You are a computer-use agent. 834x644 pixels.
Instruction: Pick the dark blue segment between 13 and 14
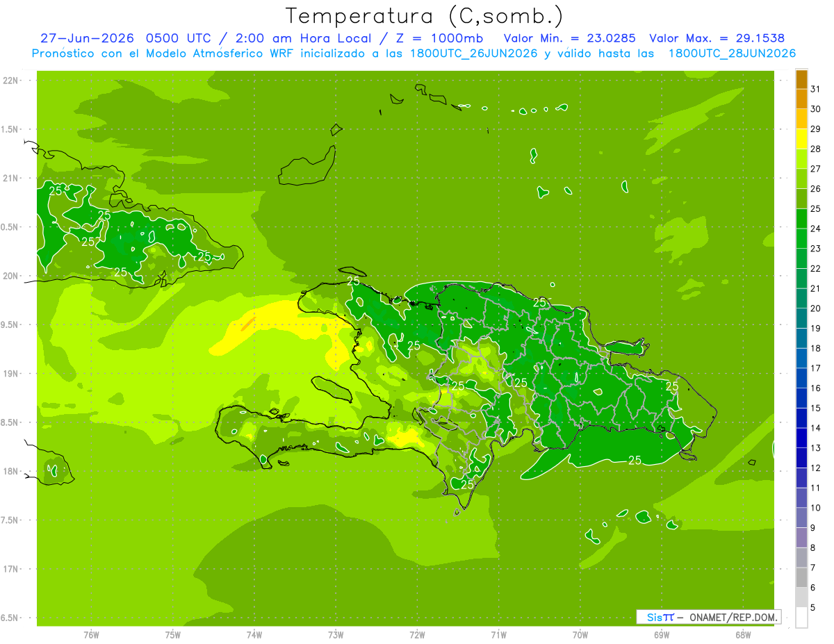(x=801, y=438)
